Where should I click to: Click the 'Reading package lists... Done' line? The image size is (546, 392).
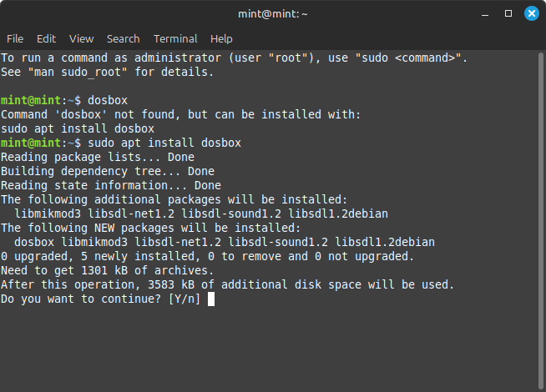(98, 157)
